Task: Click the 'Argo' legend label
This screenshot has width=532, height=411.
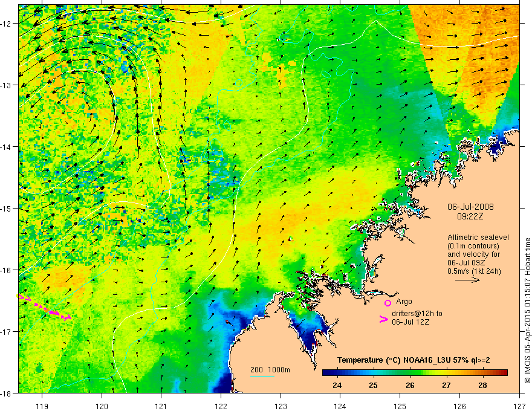Action: (404, 302)
